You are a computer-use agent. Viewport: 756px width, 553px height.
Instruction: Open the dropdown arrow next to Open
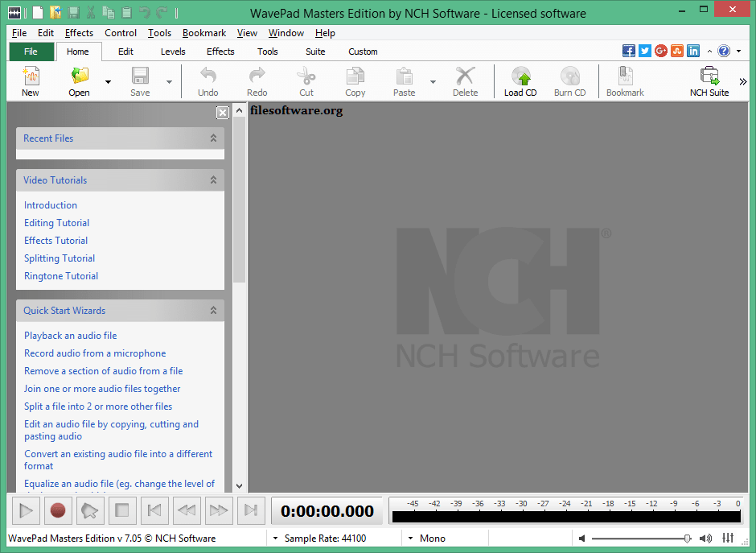[x=108, y=81]
